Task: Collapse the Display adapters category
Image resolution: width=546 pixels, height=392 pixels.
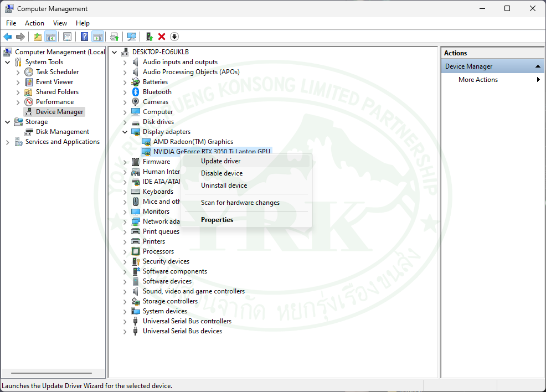Action: [125, 132]
